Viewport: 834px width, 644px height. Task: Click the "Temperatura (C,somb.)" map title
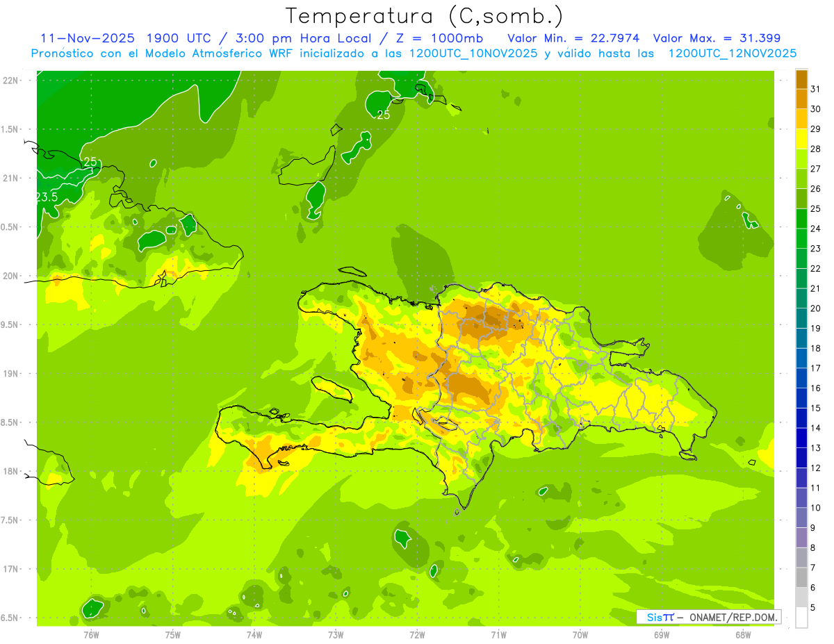click(424, 16)
